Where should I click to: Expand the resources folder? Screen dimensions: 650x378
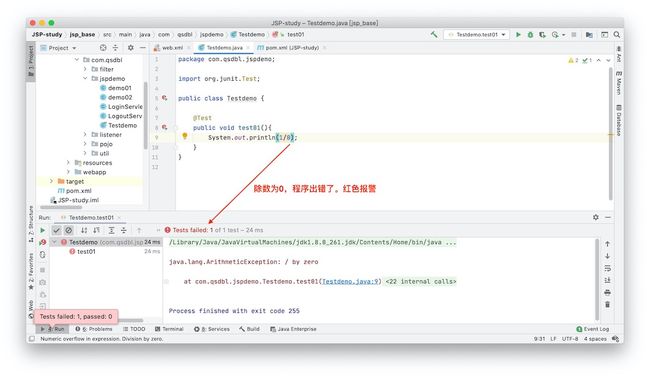point(68,162)
